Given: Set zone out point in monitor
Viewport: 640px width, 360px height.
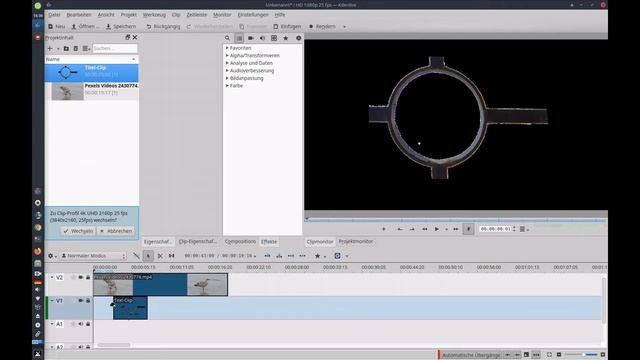Looking at the screenshot, I should pos(412,229).
